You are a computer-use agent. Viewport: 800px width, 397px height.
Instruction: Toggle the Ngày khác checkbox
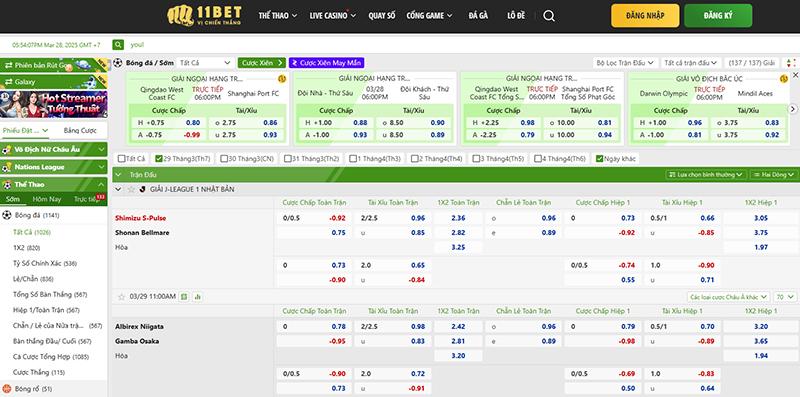(x=599, y=159)
